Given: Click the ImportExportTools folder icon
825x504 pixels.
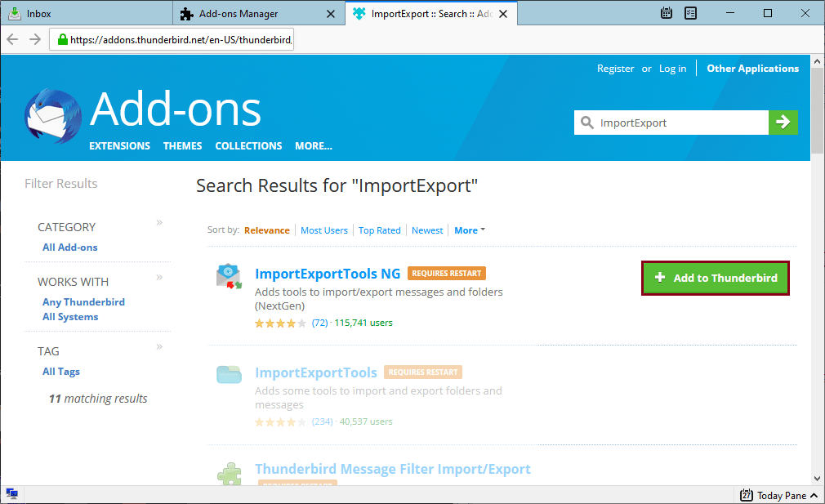Looking at the screenshot, I should [229, 374].
